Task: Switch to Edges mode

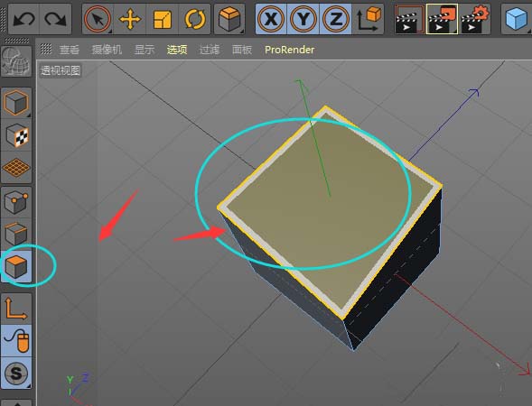Action: click(x=16, y=235)
